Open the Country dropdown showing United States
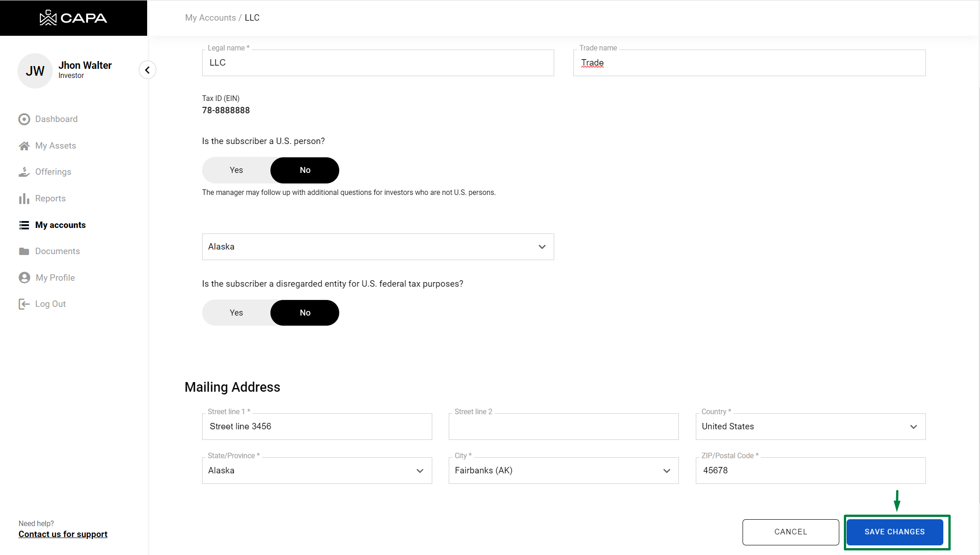 pyautogui.click(x=810, y=427)
